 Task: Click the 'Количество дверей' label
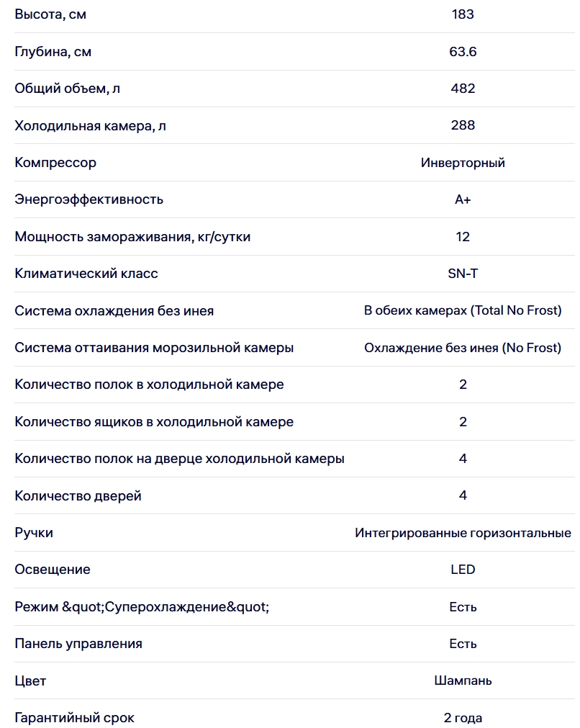point(78,496)
